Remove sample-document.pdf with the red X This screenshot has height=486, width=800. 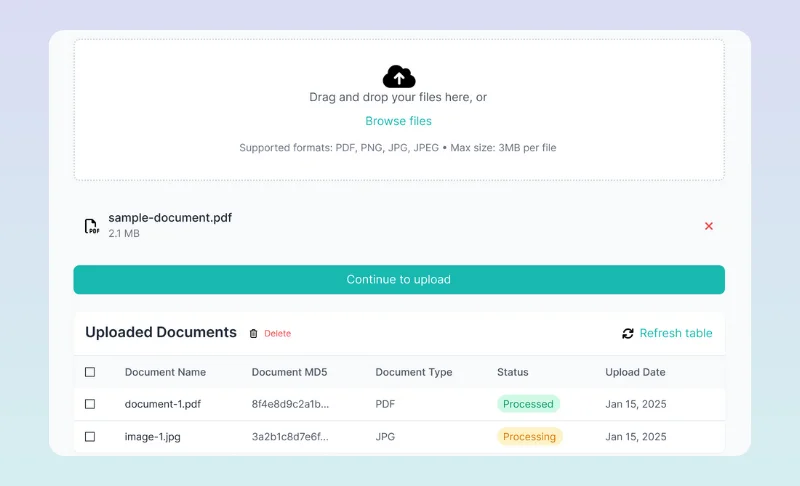tap(709, 226)
